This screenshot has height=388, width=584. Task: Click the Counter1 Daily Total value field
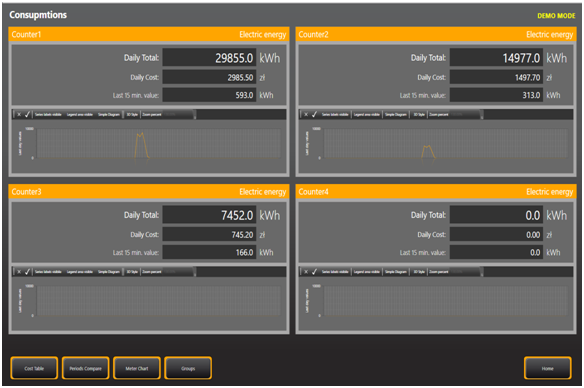point(209,58)
